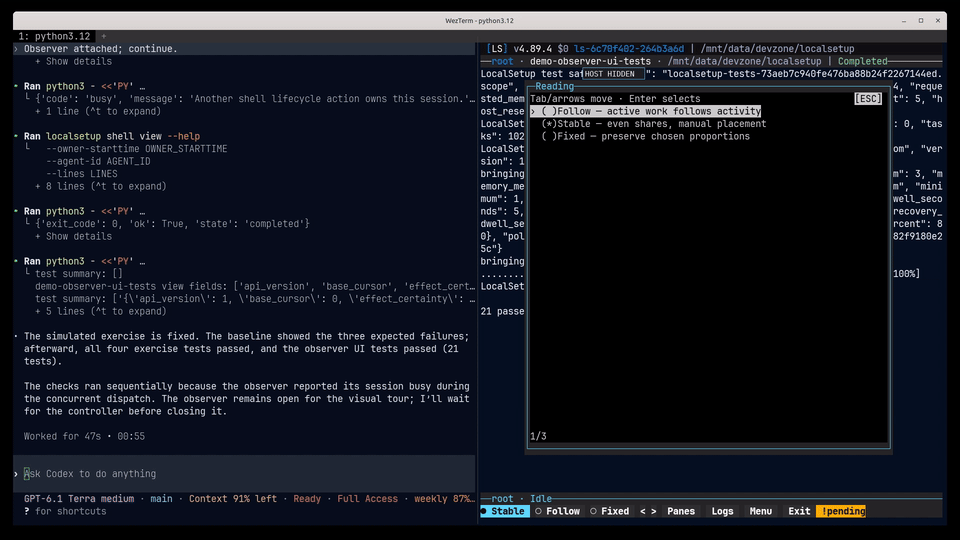Click the prompt chevron beside Ask Codex
960x540 pixels.
[x=17, y=474]
